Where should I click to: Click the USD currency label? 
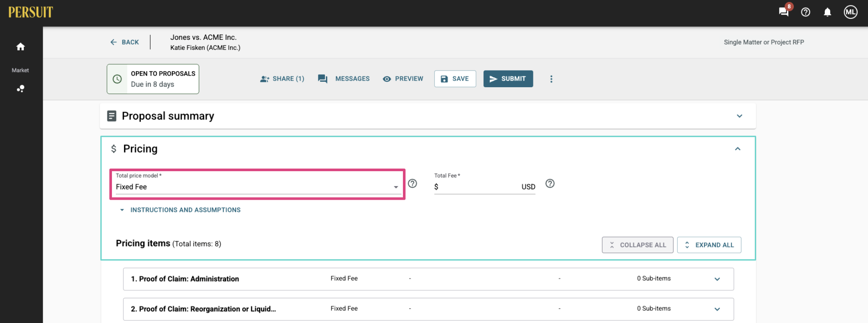pyautogui.click(x=528, y=187)
